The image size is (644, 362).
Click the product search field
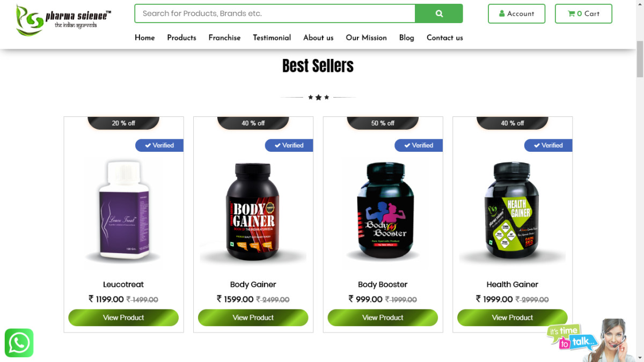pos(275,13)
